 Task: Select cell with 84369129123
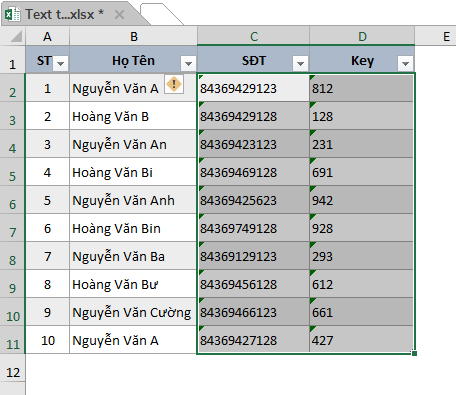pos(254,256)
